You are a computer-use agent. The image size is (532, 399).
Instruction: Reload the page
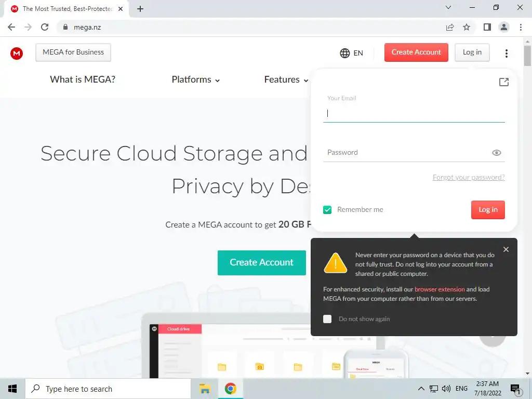[x=45, y=27]
